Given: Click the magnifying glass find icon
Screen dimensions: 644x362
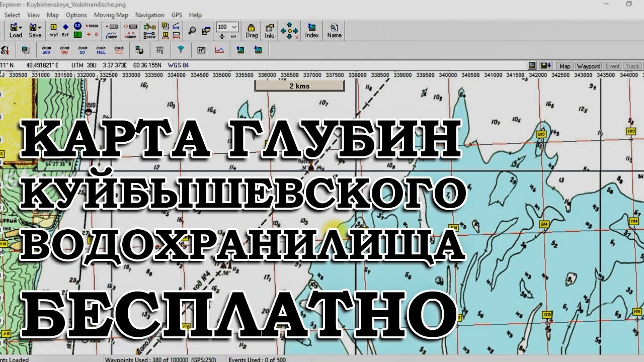Looking at the screenshot, I should pyautogui.click(x=192, y=31).
